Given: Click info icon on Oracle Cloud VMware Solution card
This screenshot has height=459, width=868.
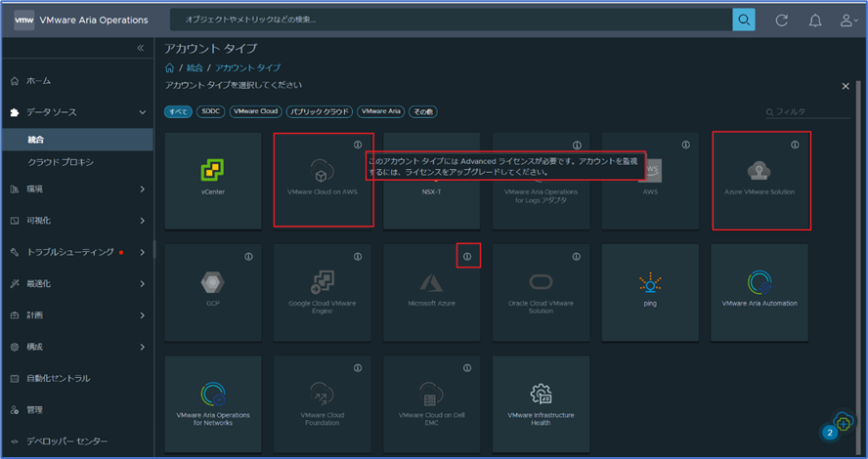Looking at the screenshot, I should point(577,257).
